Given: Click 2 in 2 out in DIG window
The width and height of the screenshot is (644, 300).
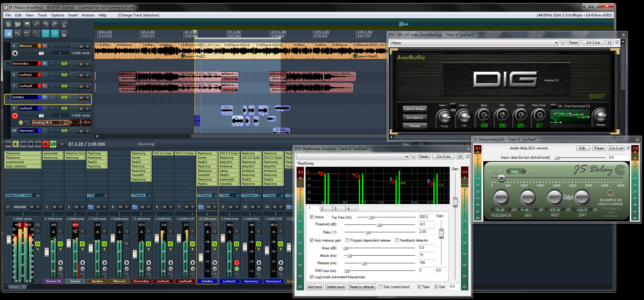Looking at the screenshot, I should point(593,43).
